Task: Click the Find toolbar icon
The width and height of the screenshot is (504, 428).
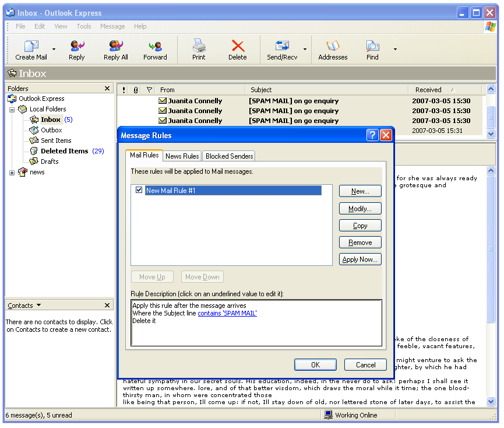Action: [x=372, y=47]
